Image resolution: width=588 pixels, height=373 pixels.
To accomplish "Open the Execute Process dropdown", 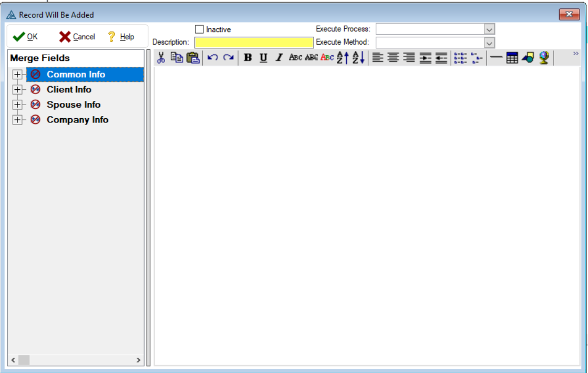I will [490, 29].
